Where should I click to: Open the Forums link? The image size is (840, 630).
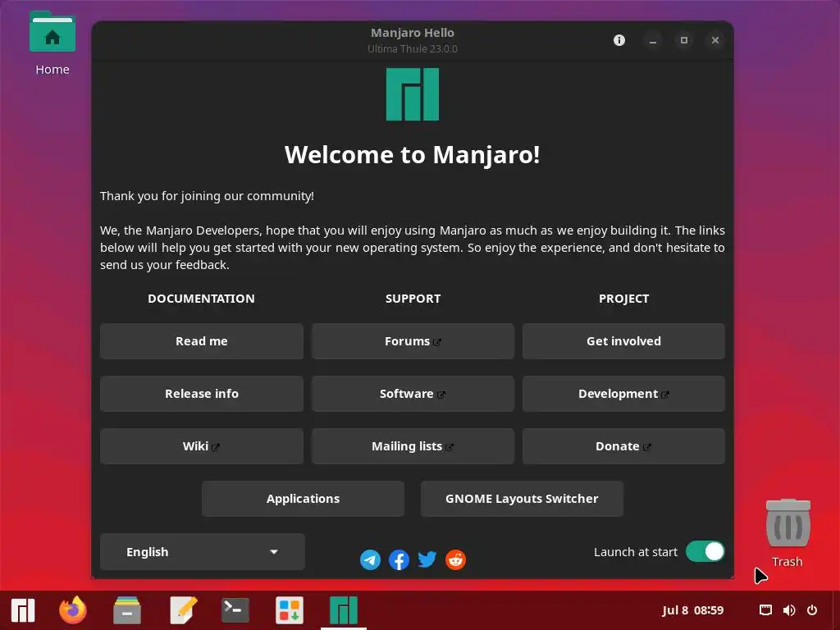pos(413,341)
